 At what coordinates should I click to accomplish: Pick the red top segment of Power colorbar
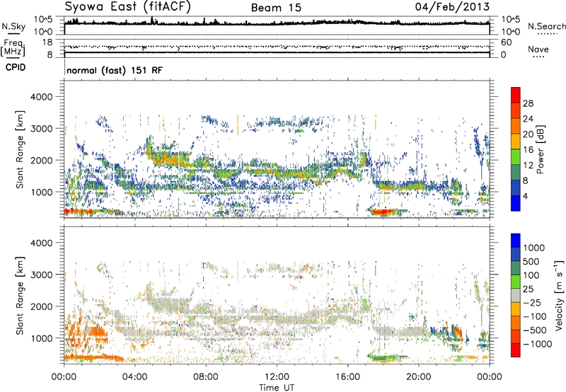coord(516,95)
